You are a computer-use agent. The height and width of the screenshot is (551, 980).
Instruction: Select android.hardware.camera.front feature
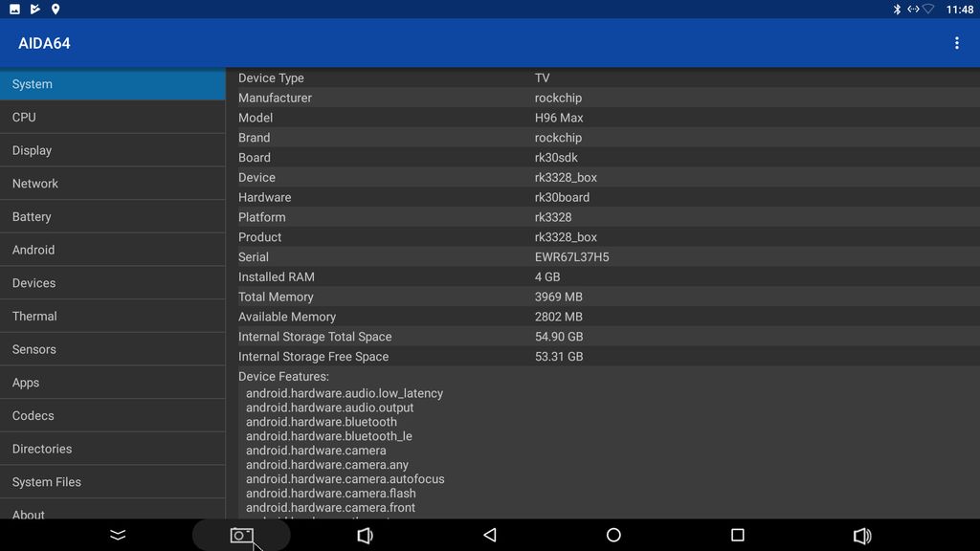(x=330, y=508)
